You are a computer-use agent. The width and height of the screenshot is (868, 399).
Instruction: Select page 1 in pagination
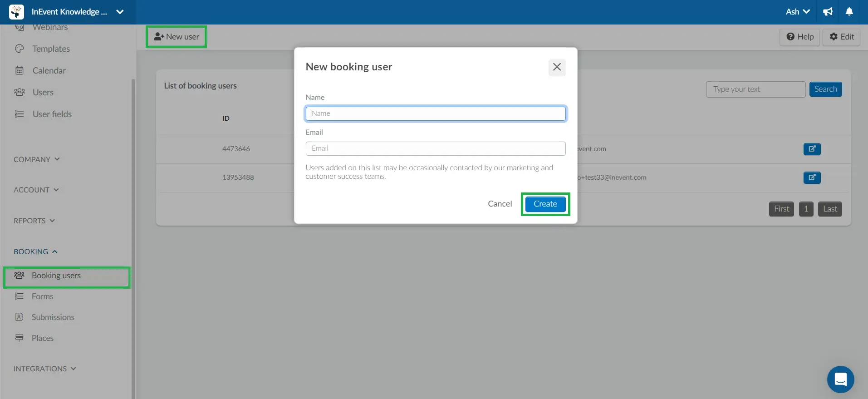pos(806,209)
